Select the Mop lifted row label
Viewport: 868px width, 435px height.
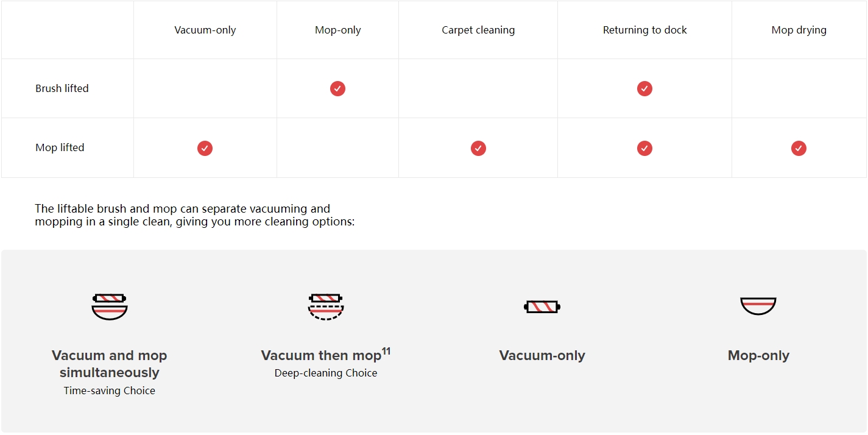pos(60,147)
